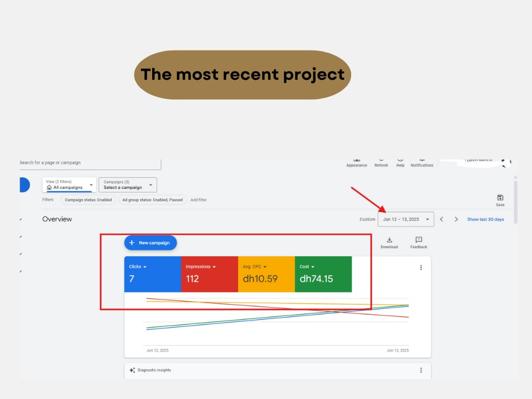Open chart card three-dot menu
Viewport: 532px width, 399px height.
point(421,268)
